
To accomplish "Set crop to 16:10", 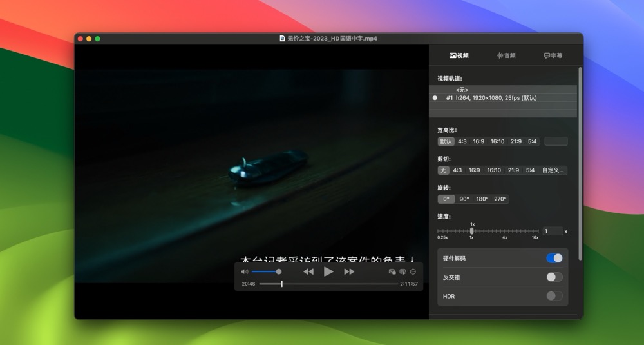I will point(494,170).
